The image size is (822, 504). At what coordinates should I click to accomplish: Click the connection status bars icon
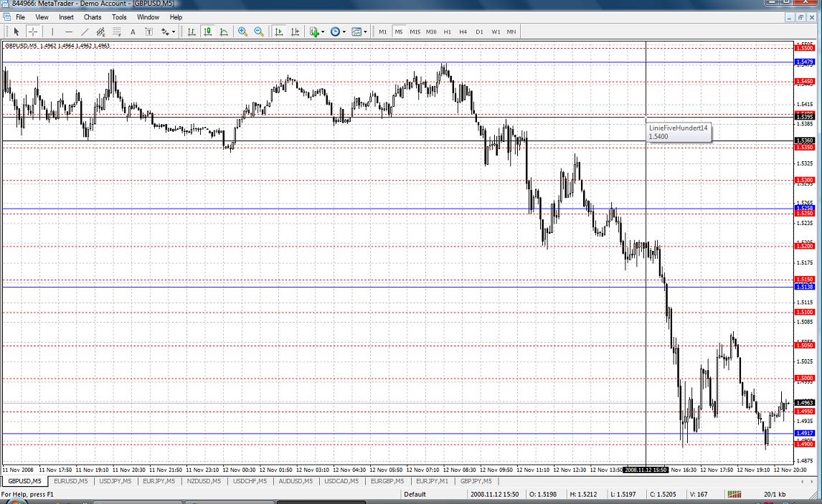734,494
